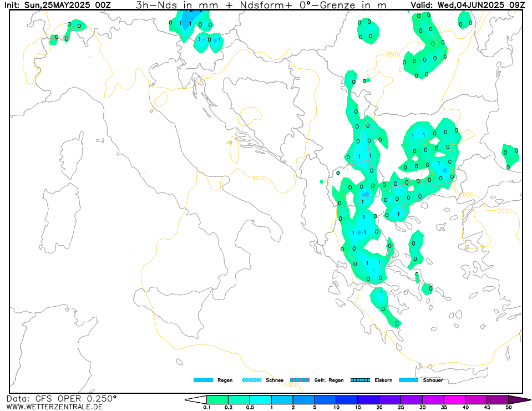Click the 'Data: GFS OPER 0.250°' label
532x411 pixels.
click(62, 398)
